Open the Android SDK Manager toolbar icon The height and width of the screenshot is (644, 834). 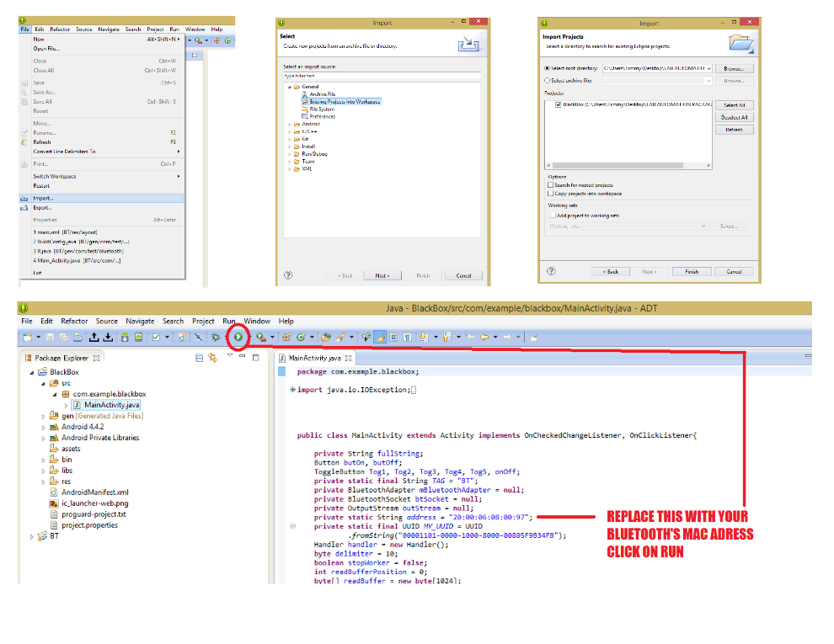(x=125, y=337)
